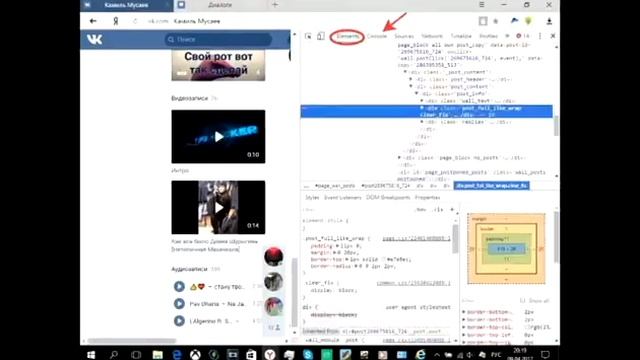The width and height of the screenshot is (640, 360).
Task: Expand the first border-bottom computed property
Action: click(464, 312)
